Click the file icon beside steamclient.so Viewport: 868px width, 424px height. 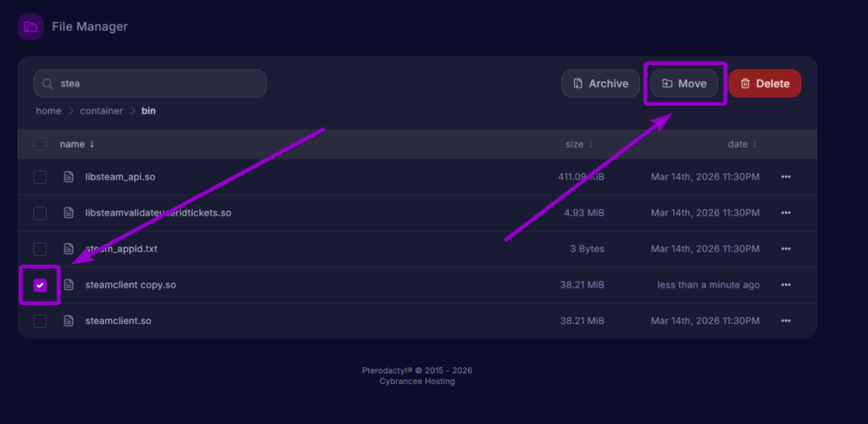coord(69,321)
